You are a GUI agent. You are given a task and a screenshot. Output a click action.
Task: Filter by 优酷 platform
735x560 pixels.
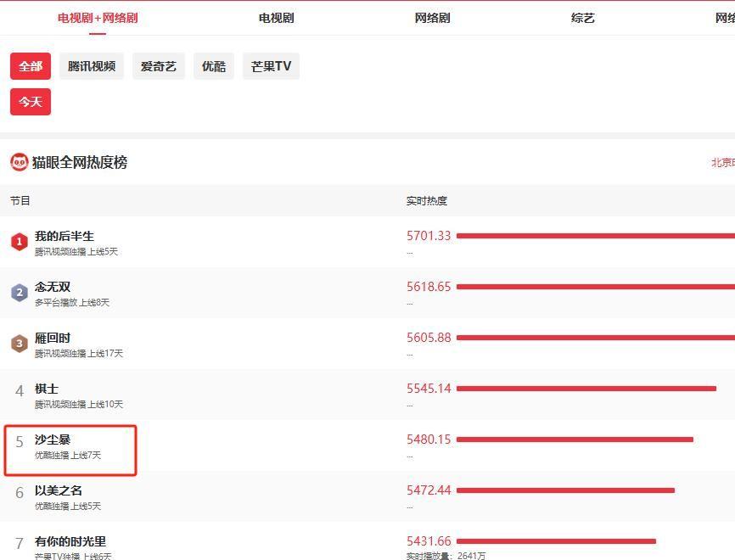tap(214, 66)
